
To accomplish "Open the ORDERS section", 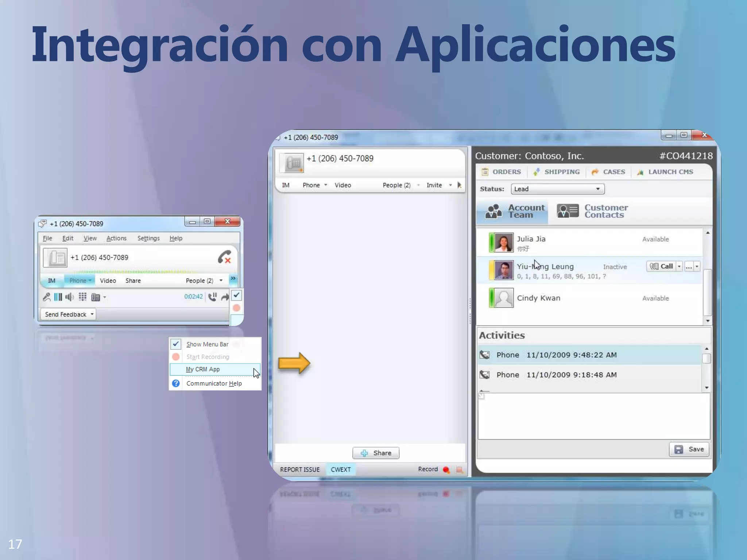I will [x=501, y=172].
